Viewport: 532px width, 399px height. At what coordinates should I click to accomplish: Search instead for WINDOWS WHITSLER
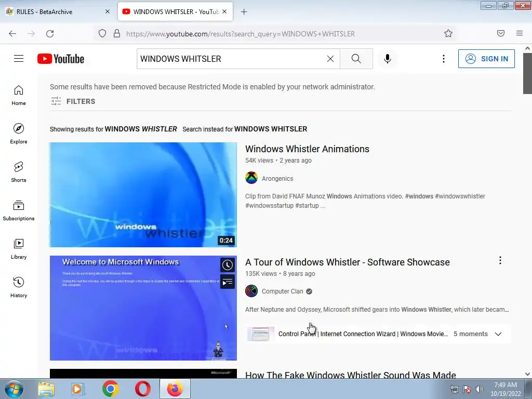click(270, 129)
